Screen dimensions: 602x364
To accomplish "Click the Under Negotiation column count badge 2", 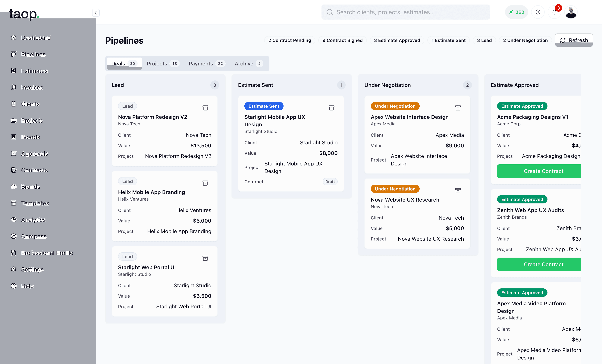I will 467,85.
